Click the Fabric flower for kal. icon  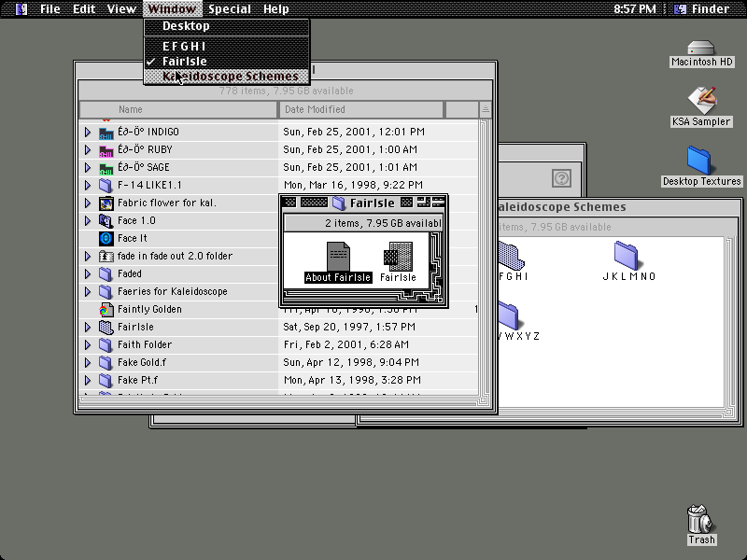click(106, 203)
